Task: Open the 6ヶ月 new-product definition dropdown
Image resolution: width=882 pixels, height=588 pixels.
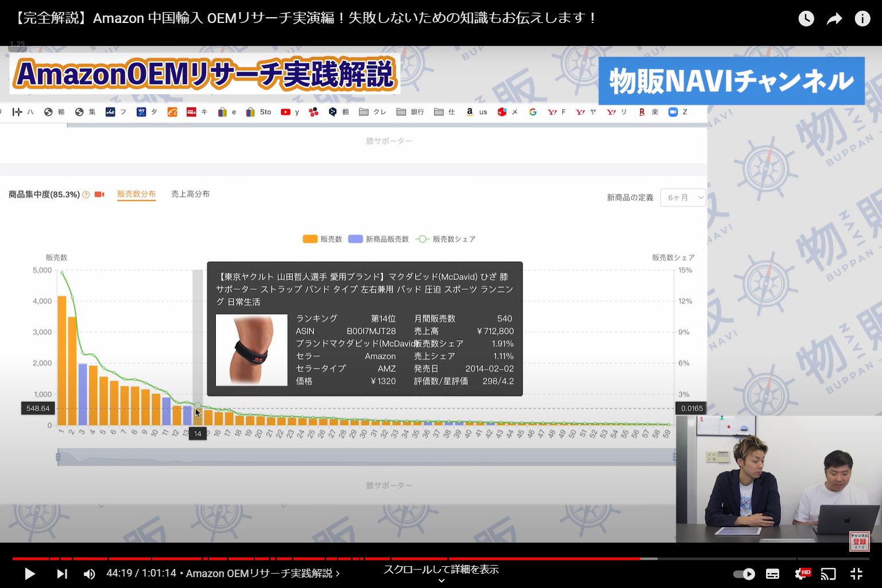Action: [x=683, y=198]
